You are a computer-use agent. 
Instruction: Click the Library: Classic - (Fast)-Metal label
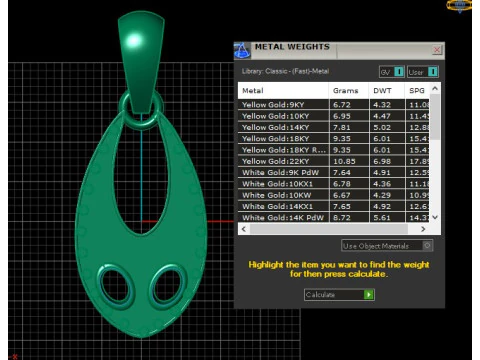click(286, 71)
